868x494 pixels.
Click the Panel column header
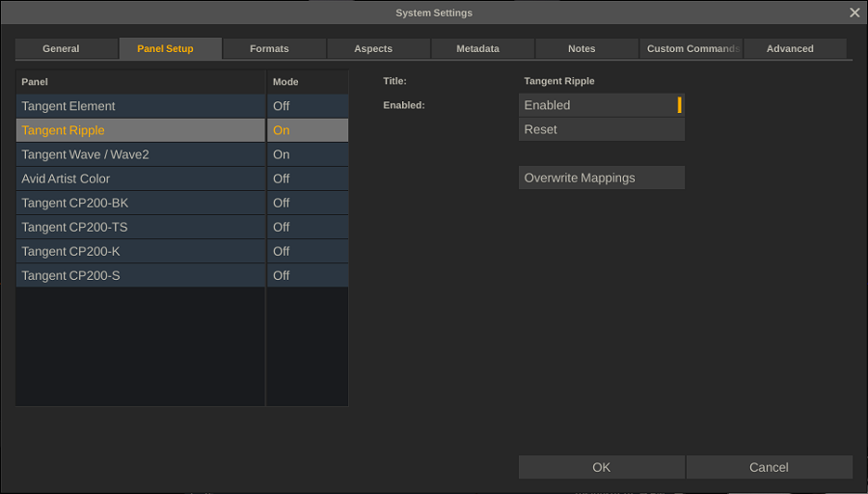pos(141,82)
